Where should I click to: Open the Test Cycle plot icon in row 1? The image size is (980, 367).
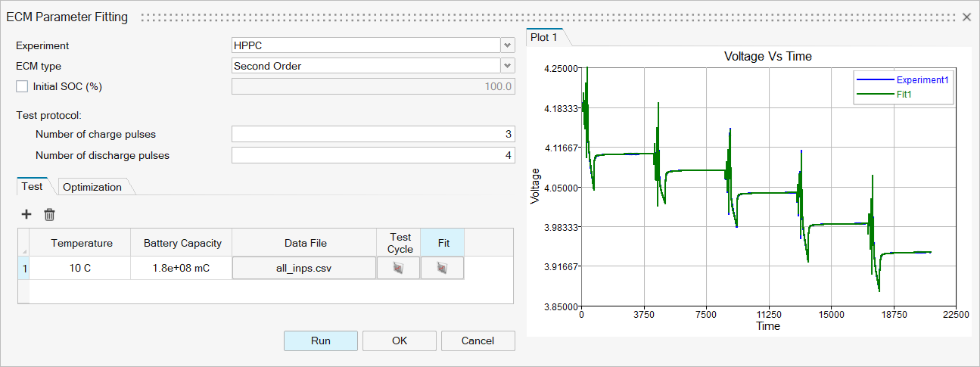click(x=399, y=269)
